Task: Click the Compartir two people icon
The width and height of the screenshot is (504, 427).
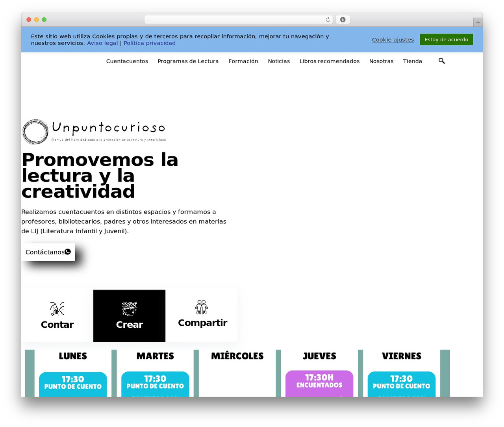Action: pyautogui.click(x=202, y=307)
